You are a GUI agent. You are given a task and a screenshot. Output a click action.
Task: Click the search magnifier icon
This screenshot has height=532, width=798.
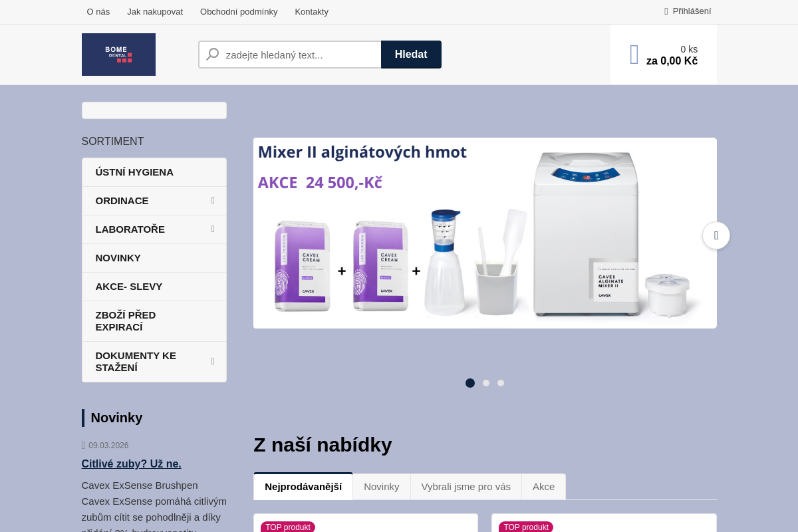coord(213,55)
